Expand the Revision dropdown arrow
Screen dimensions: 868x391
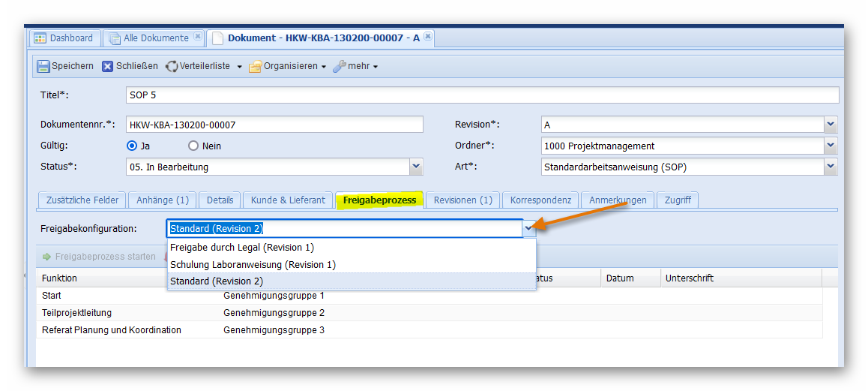830,125
